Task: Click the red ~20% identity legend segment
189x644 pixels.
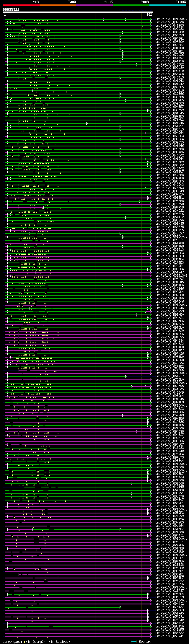Action: tap(21, 5)
